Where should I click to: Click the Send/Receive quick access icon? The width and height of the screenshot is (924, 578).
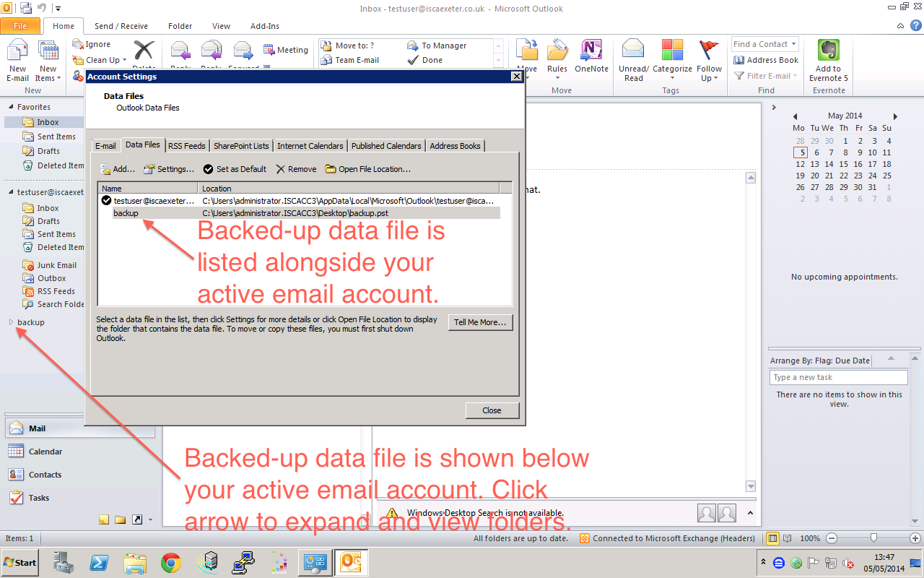[26, 8]
